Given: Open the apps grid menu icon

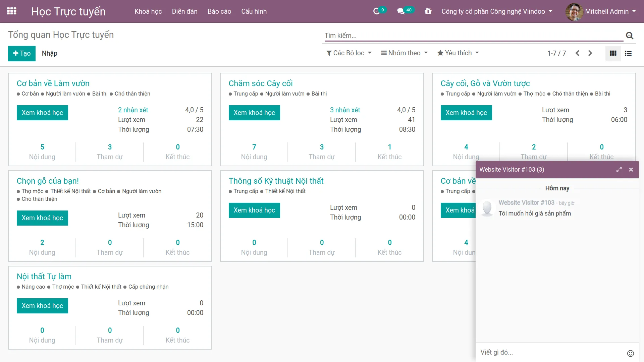Looking at the screenshot, I should coord(12,11).
